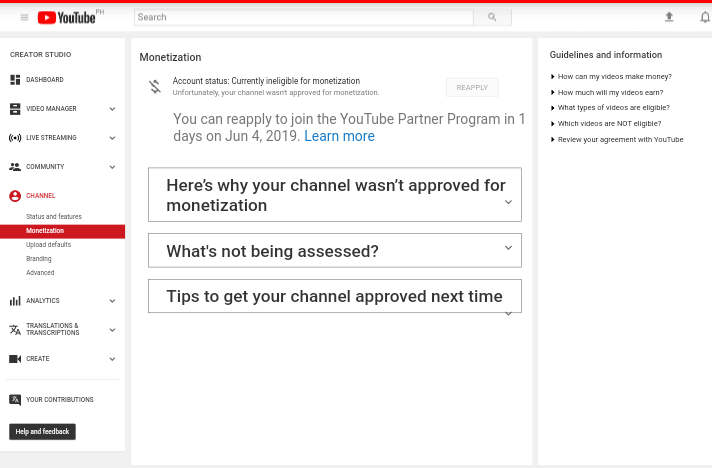Image resolution: width=712 pixels, height=468 pixels.
Task: Expand the Live Streaming section chevron
Action: (112, 138)
